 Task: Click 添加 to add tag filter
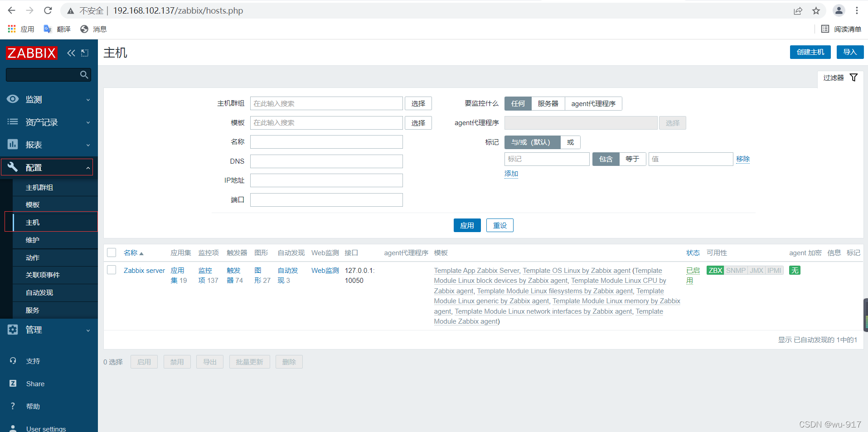511,174
